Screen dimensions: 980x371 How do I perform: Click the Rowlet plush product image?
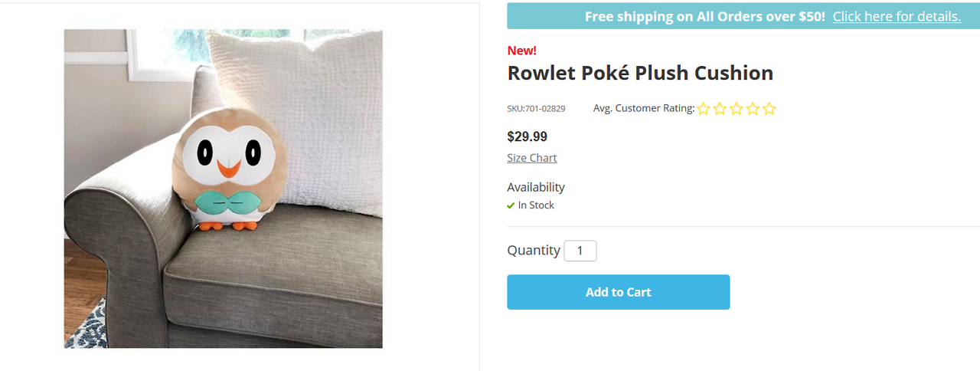click(x=223, y=189)
